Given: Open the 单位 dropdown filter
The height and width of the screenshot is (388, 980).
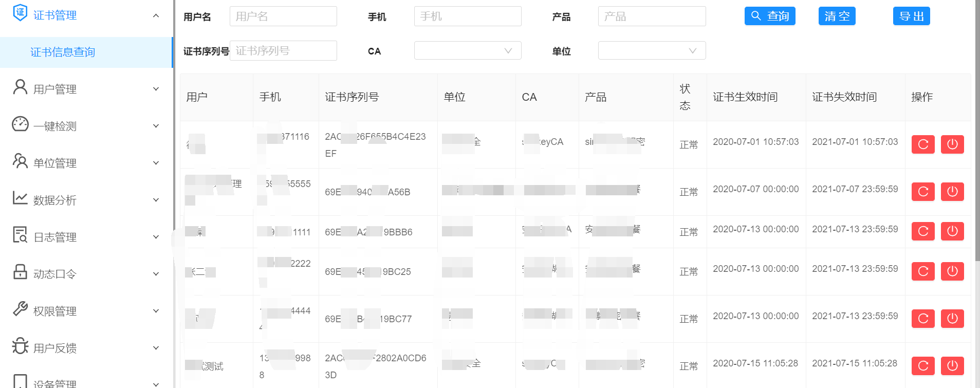Looking at the screenshot, I should click(651, 50).
